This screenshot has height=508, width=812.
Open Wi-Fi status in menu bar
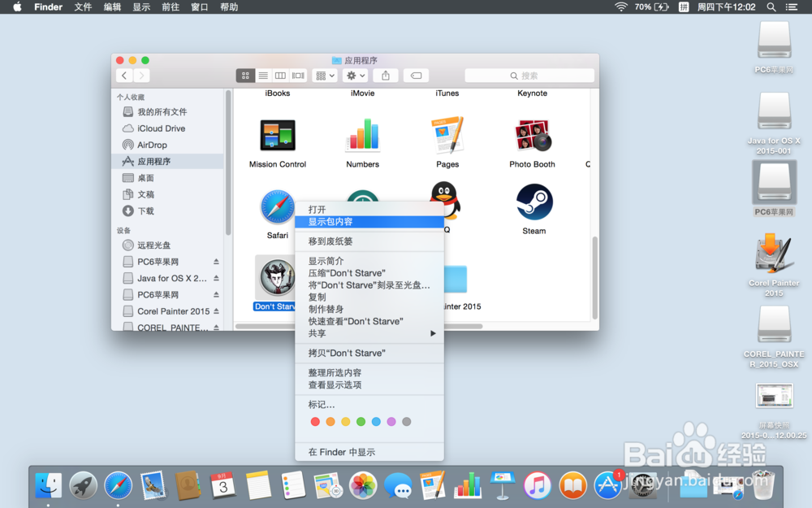click(x=620, y=7)
